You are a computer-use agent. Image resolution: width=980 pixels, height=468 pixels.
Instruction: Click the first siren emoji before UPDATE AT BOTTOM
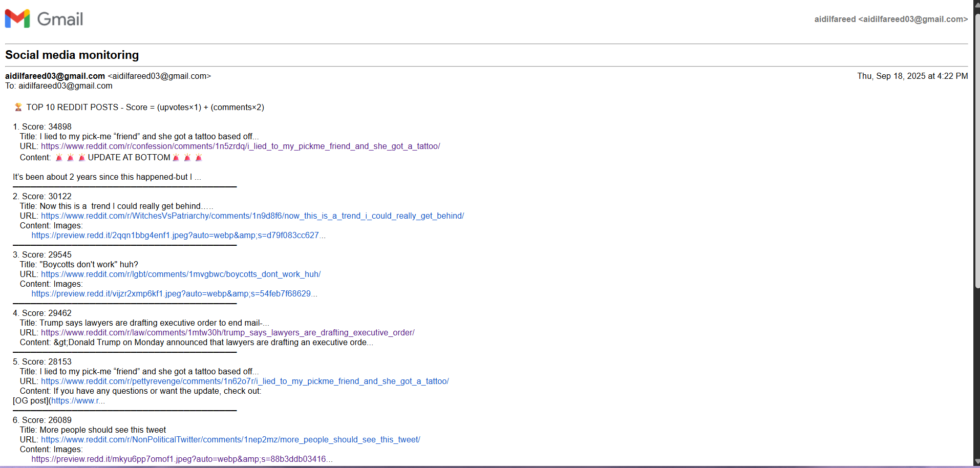tap(59, 158)
